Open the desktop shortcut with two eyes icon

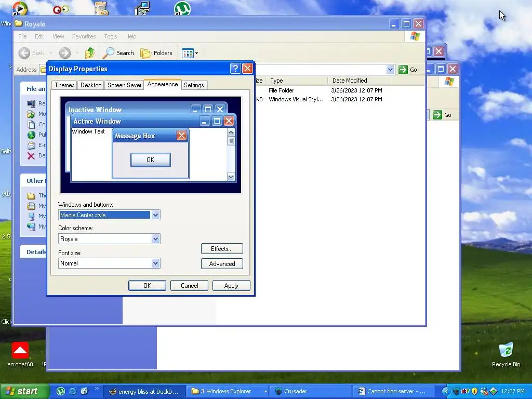point(61,9)
